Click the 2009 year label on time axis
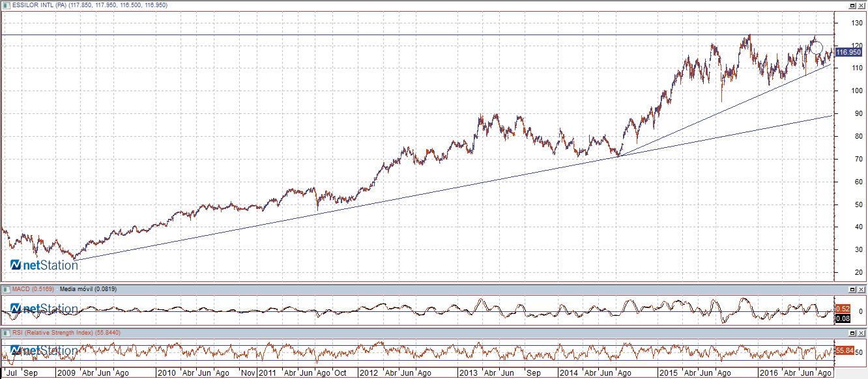 click(67, 374)
